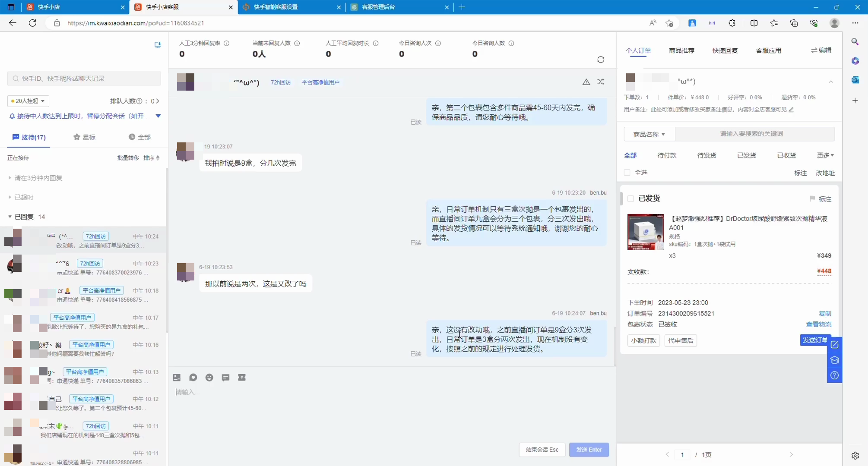Open the Edge sidebar search icon
The height and width of the screenshot is (466, 868).
855,42
